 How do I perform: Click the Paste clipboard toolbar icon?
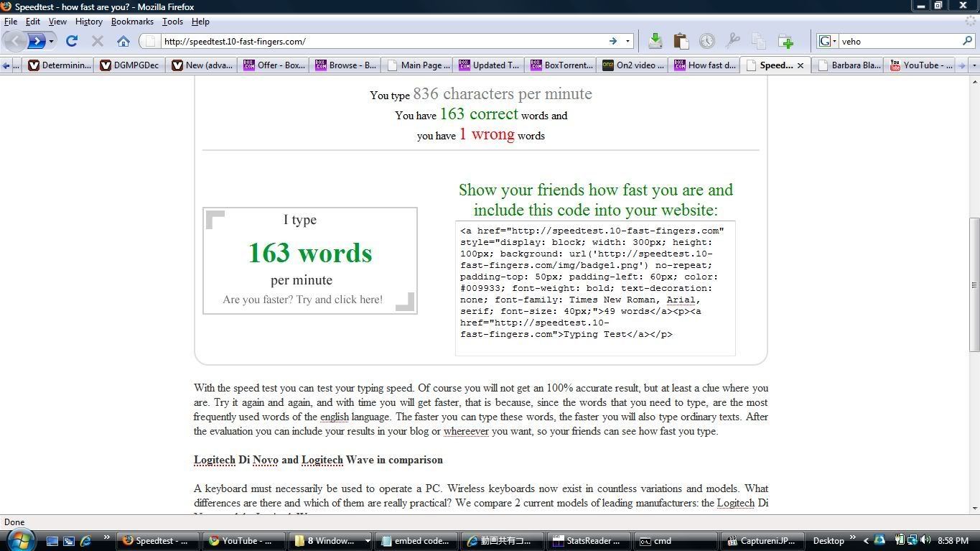point(681,41)
